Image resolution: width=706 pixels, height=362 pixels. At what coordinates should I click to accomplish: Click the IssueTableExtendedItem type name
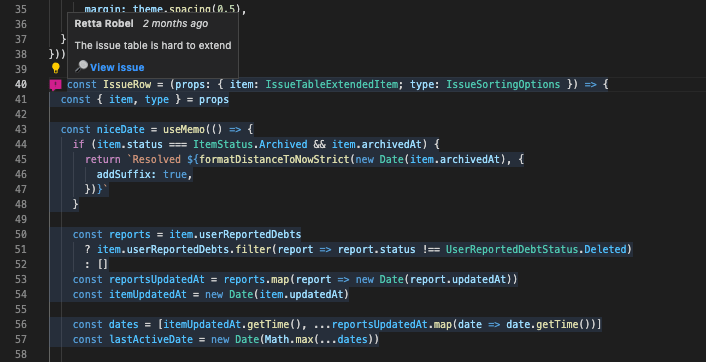[332, 84]
